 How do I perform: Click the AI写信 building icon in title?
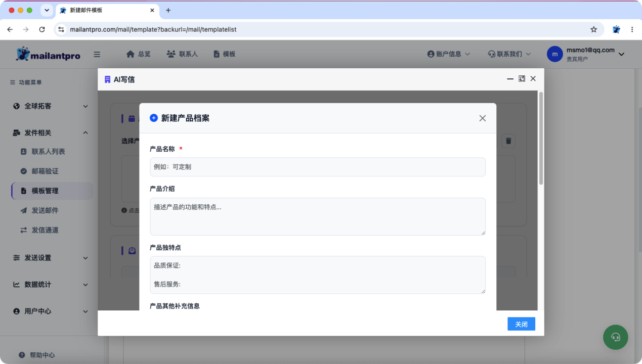[107, 79]
